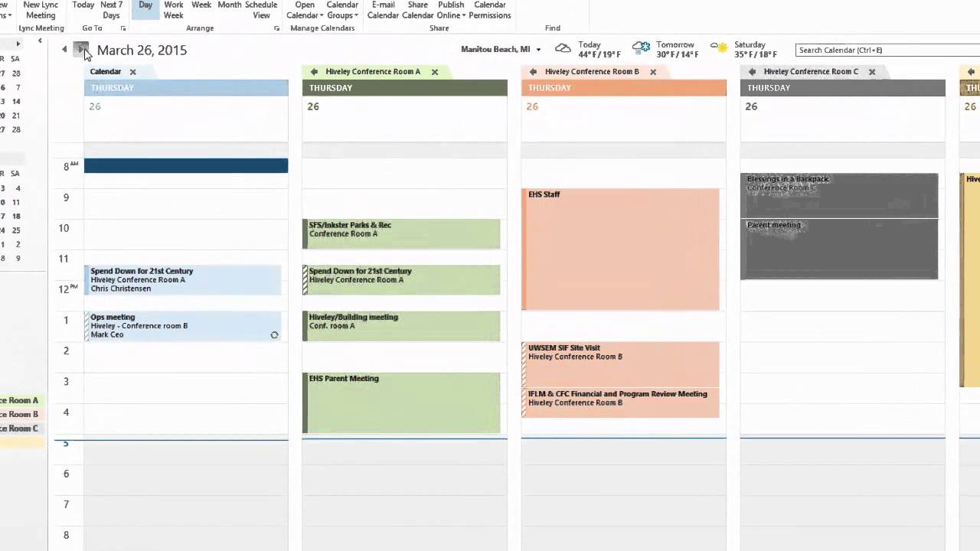Open EHS Staff appointment

620,249
